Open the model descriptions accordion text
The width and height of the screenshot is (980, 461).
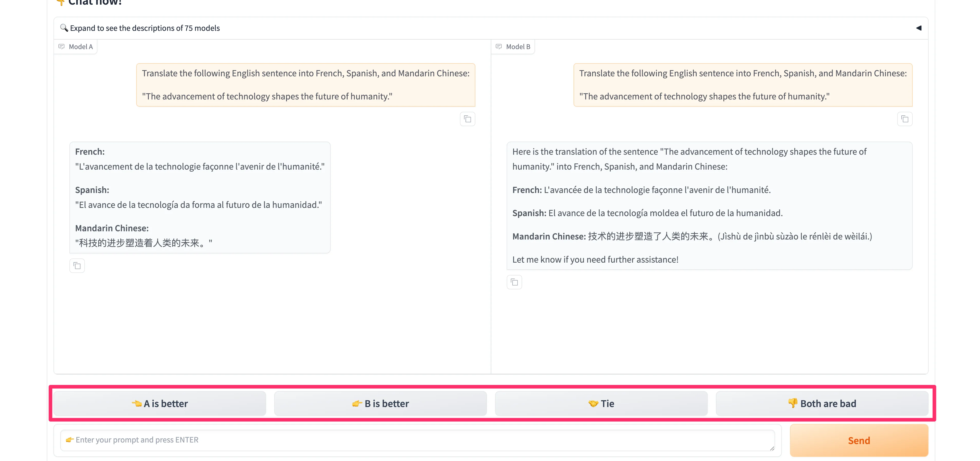coord(145,28)
